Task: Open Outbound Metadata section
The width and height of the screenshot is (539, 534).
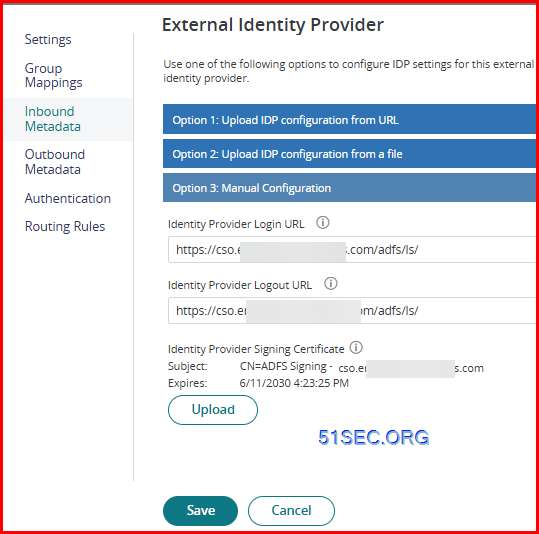Action: (55, 162)
